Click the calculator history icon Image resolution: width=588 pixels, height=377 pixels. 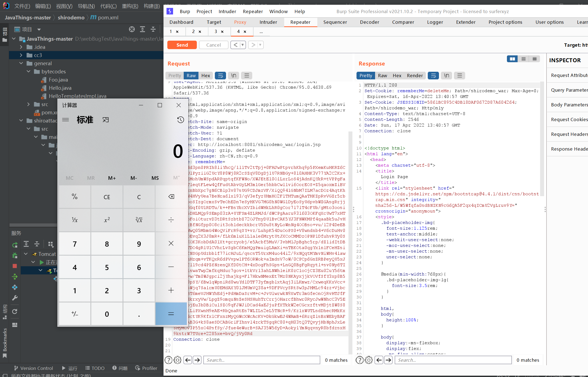click(180, 120)
